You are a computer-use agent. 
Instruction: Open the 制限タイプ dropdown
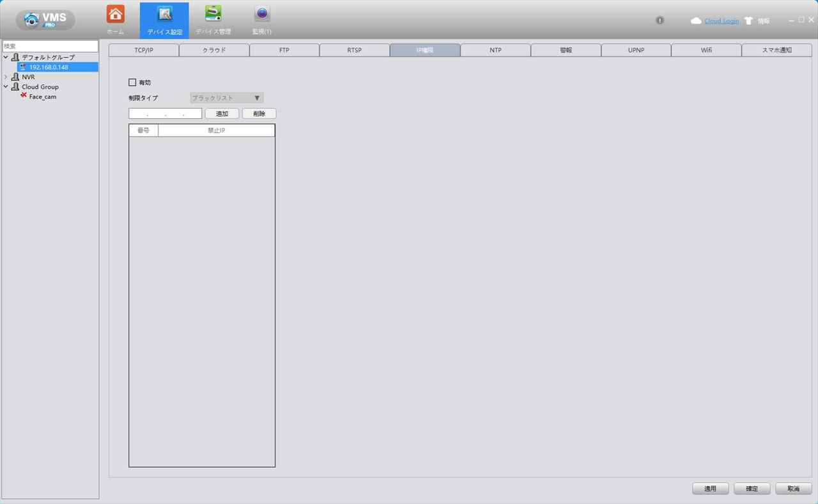point(227,98)
